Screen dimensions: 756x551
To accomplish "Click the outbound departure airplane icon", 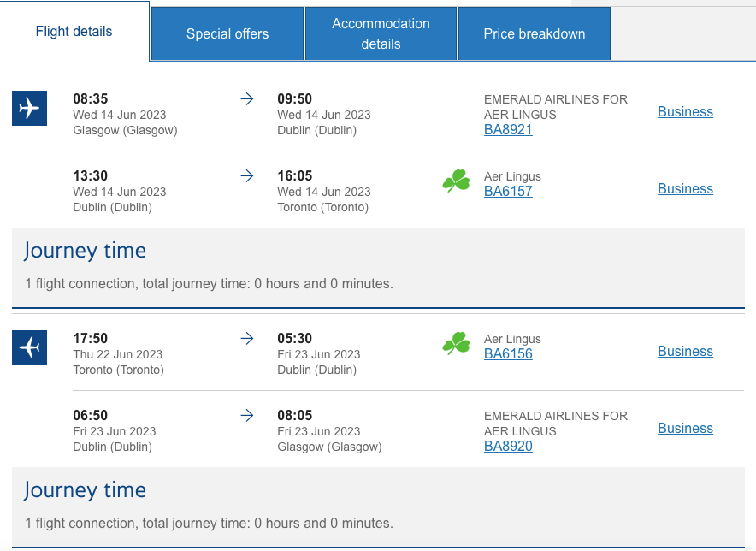I will tap(29, 109).
